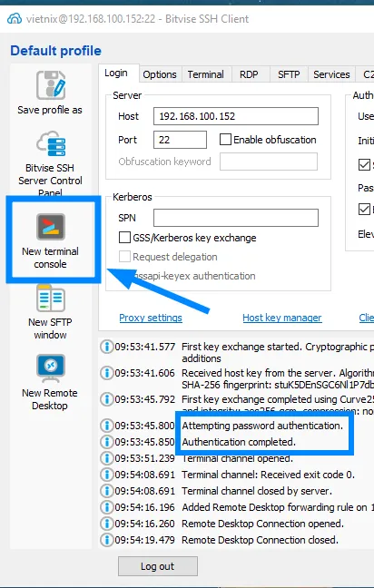
Task: Open the Services tab
Action: [x=331, y=74]
